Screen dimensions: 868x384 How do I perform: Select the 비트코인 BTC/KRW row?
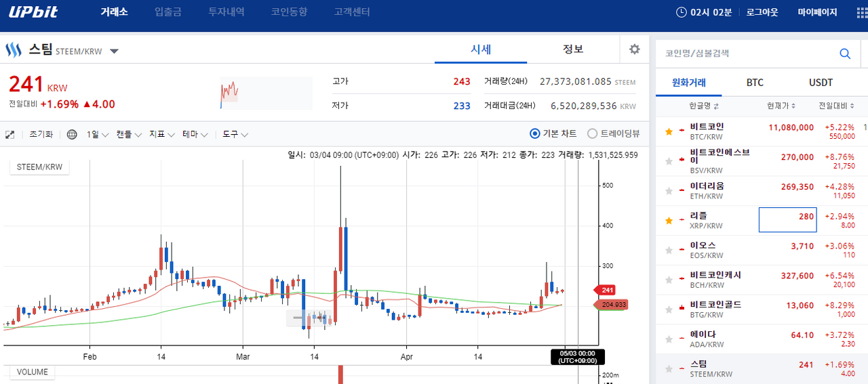point(760,131)
